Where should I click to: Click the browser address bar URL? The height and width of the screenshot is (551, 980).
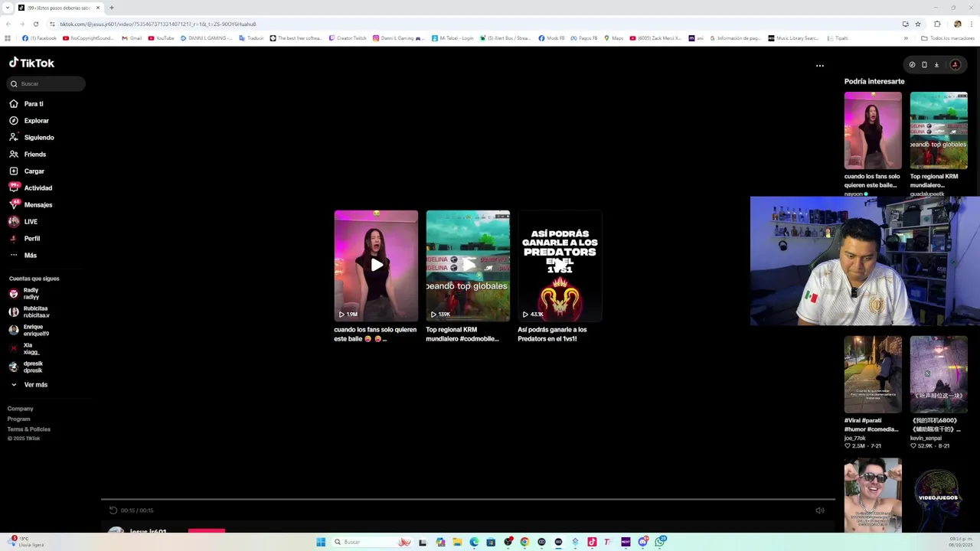click(x=158, y=24)
